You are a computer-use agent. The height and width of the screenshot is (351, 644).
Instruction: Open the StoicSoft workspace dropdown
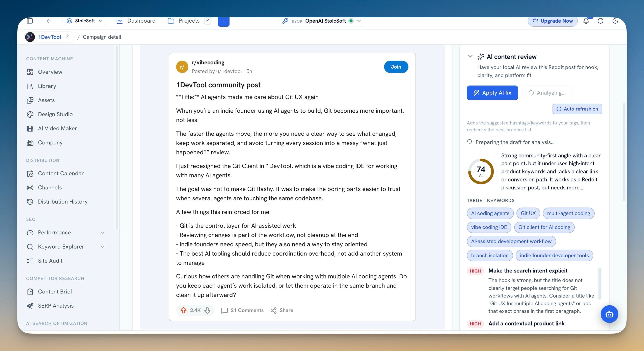[84, 21]
